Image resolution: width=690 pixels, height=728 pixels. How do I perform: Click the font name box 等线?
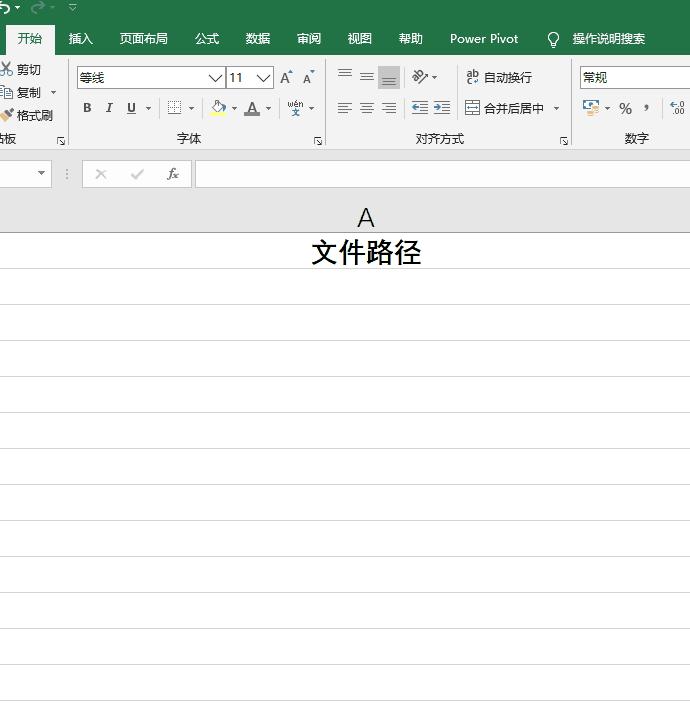pos(142,78)
